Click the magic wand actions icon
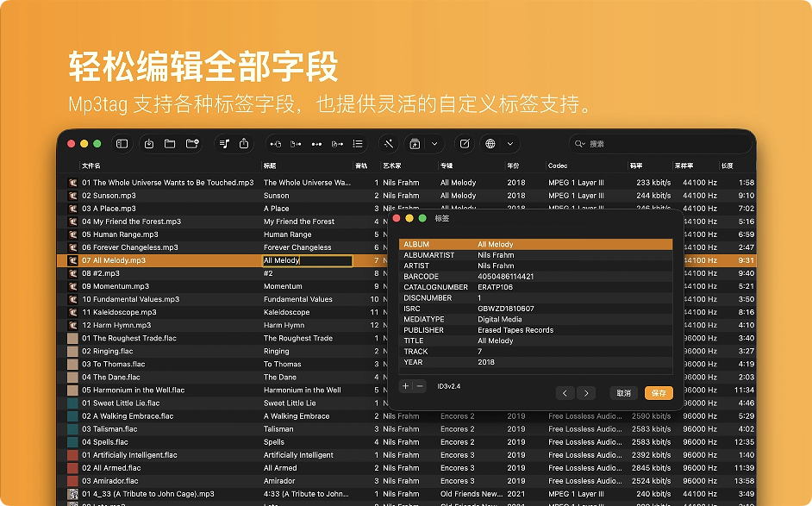 [x=388, y=144]
